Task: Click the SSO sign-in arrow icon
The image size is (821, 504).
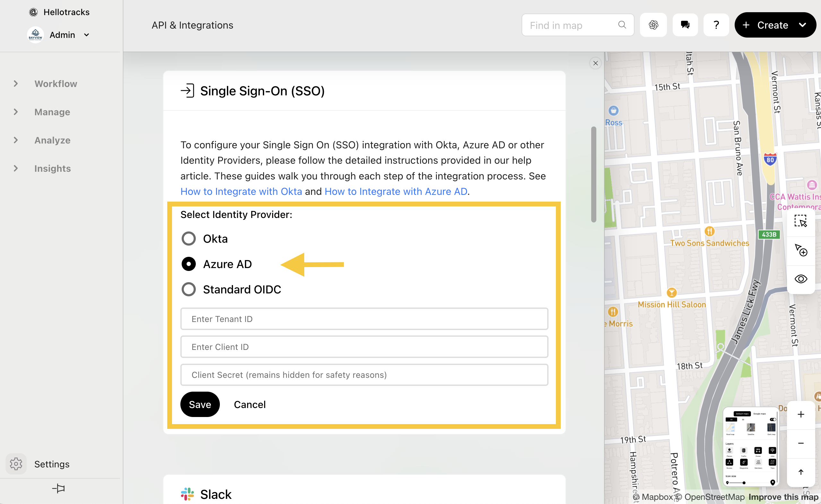Action: (187, 91)
